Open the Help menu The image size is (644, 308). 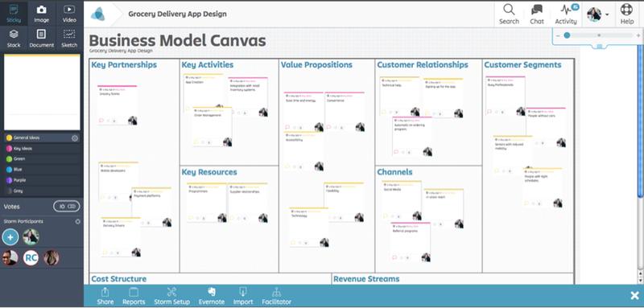point(627,14)
